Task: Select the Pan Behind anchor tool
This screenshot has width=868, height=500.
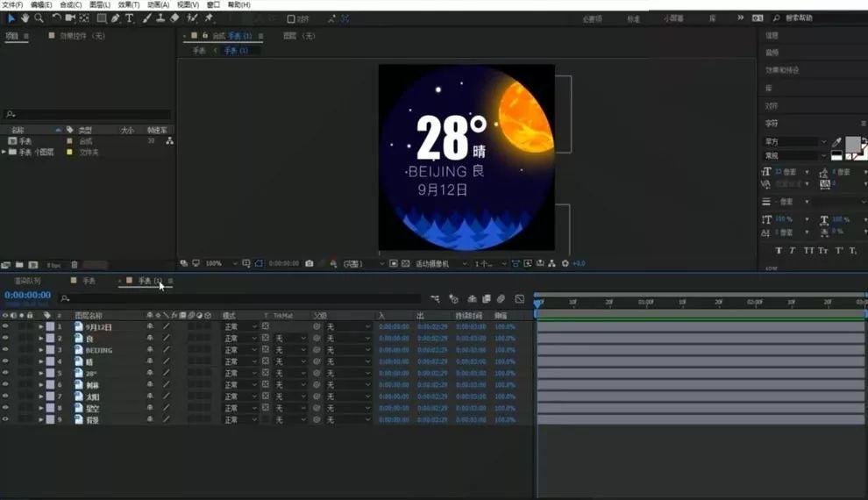Action: (x=84, y=18)
